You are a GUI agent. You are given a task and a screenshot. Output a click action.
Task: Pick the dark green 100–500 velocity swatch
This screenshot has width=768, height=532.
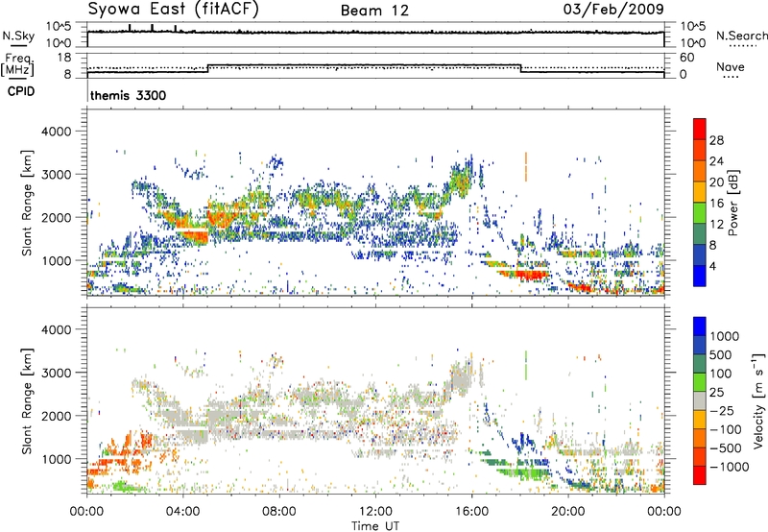click(700, 364)
